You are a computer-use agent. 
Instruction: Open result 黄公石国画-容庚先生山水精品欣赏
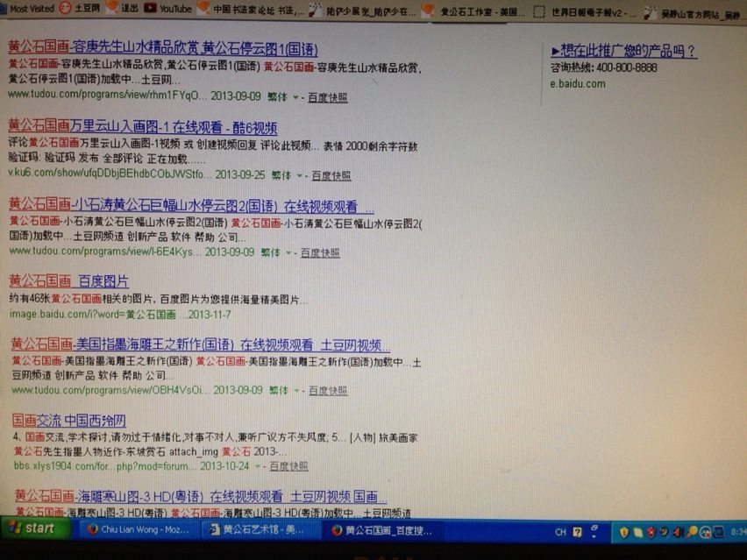coord(163,47)
